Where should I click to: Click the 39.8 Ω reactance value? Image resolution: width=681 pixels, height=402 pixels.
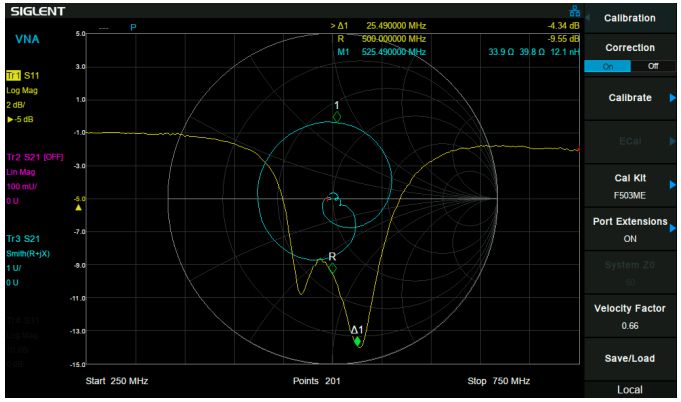click(x=532, y=52)
